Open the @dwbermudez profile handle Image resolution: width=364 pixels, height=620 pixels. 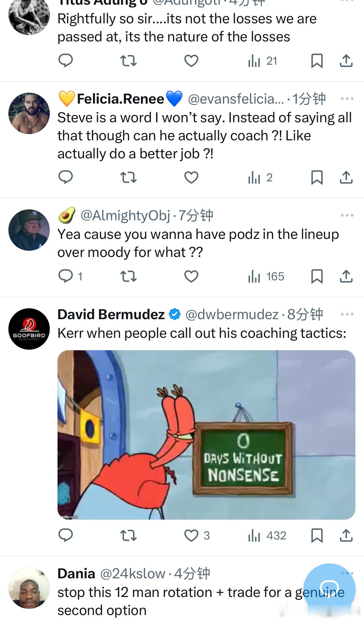[232, 315]
